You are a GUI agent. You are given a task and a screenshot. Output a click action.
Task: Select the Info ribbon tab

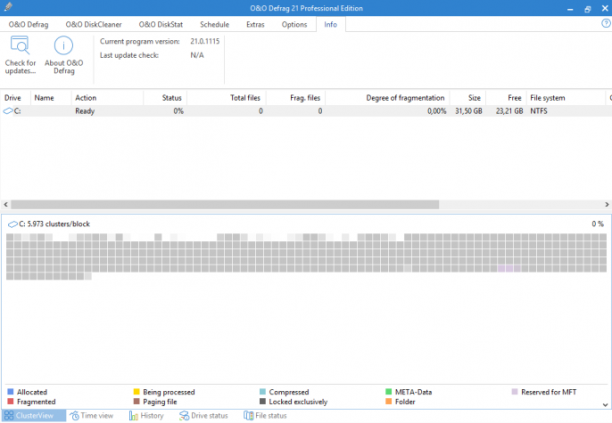tap(331, 25)
